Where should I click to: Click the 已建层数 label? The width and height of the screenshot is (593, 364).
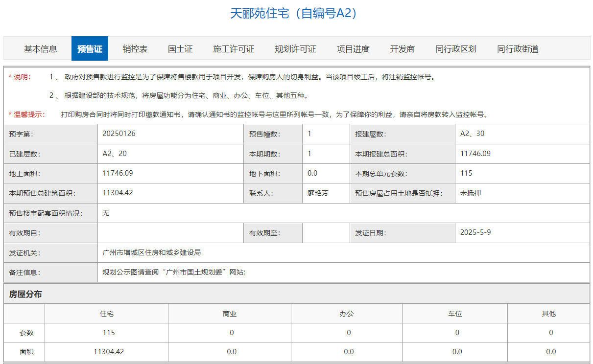(25, 154)
